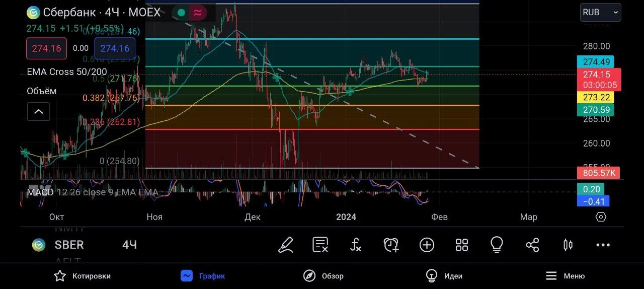Click the Дек month axis label
This screenshot has height=289, width=644.
[252, 217]
